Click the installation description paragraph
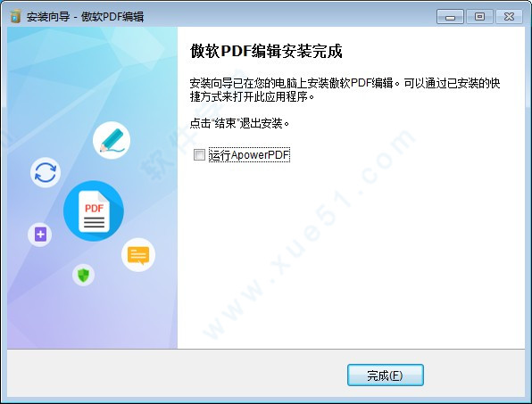Screen dimensions: 532x404 [x=345, y=90]
